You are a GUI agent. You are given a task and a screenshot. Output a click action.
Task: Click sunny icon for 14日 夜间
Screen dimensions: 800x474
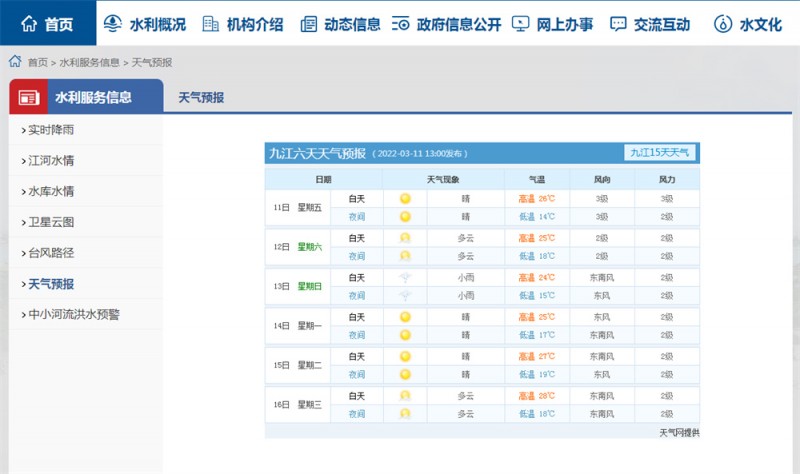(x=405, y=335)
